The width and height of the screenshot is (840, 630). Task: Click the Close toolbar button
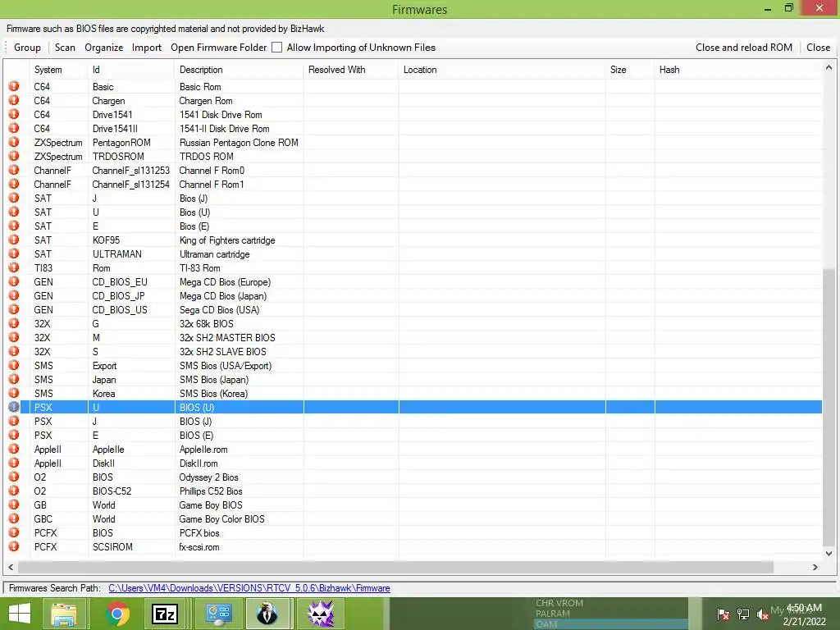click(818, 47)
